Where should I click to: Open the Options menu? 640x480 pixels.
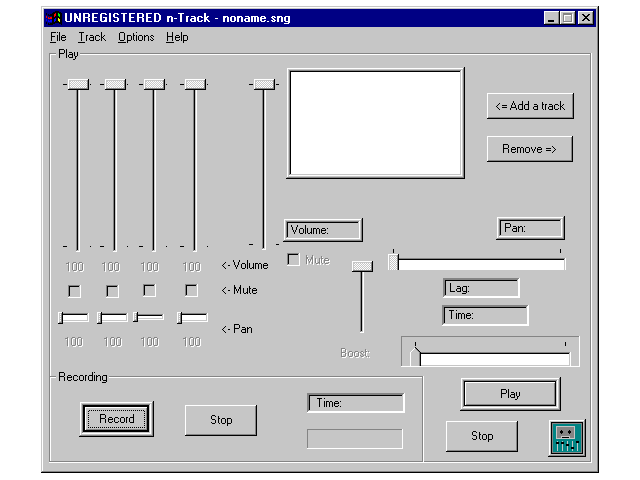(136, 37)
